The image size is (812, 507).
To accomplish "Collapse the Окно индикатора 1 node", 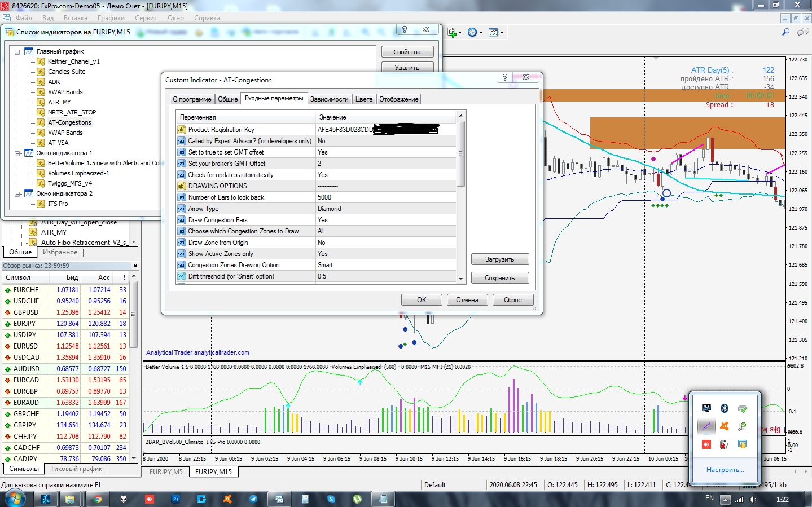I will click(x=17, y=153).
